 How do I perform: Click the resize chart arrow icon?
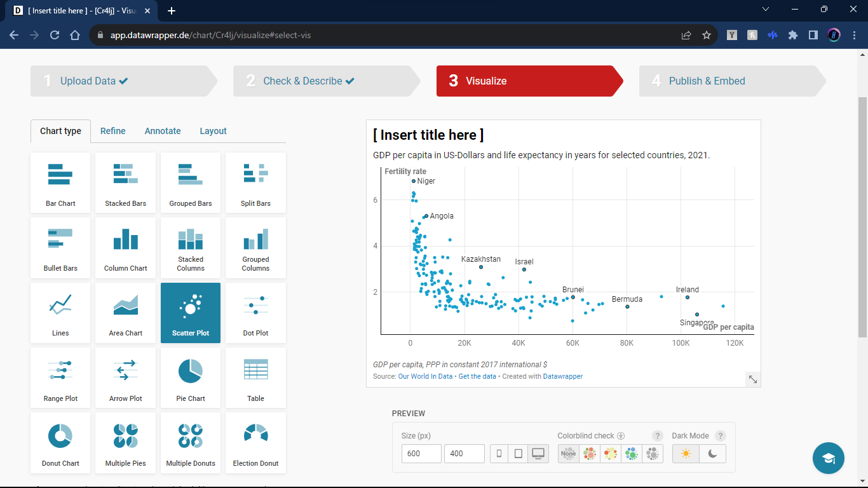point(752,379)
